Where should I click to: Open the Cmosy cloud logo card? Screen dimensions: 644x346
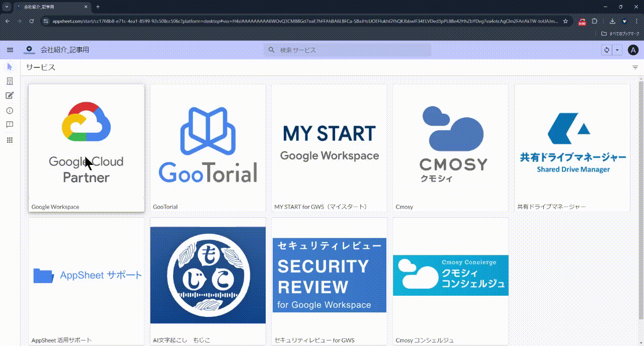(451, 148)
